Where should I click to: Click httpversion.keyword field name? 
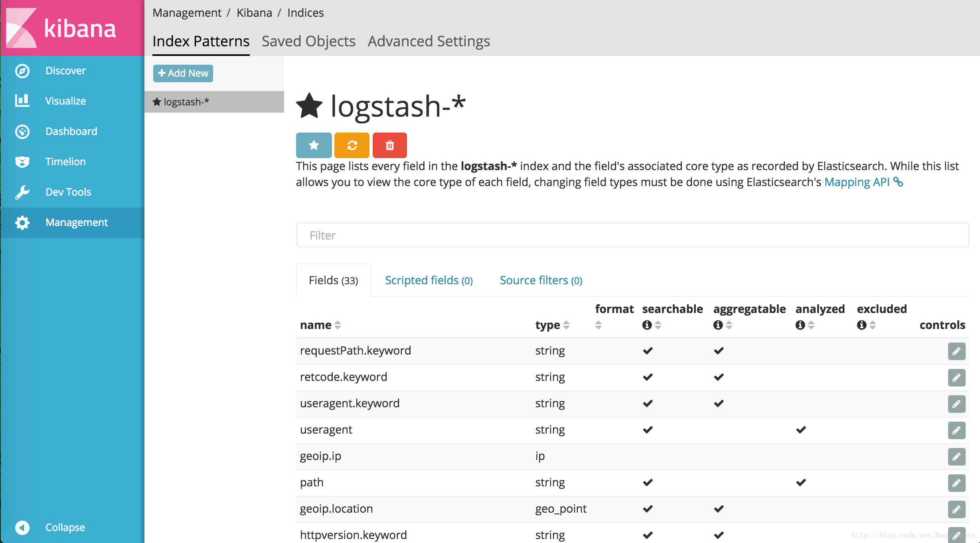(x=354, y=535)
